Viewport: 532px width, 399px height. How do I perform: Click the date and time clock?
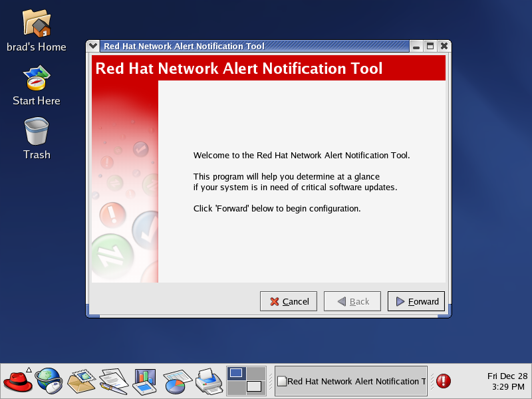point(507,381)
